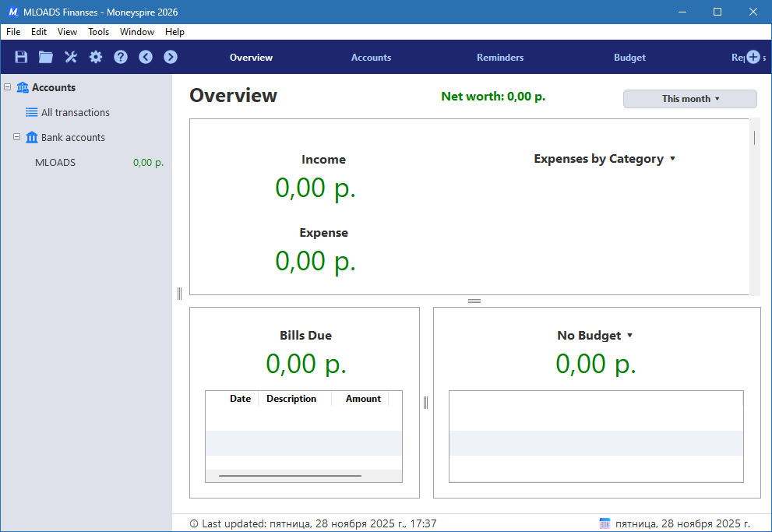The image size is (772, 532).
Task: Click the Help question mark icon
Action: click(x=120, y=57)
